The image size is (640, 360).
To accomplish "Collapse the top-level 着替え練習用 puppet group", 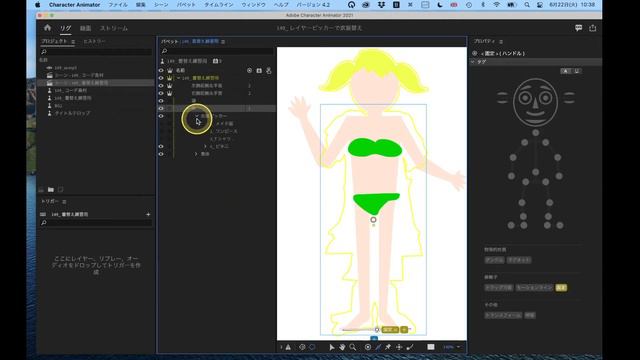I will [178, 78].
